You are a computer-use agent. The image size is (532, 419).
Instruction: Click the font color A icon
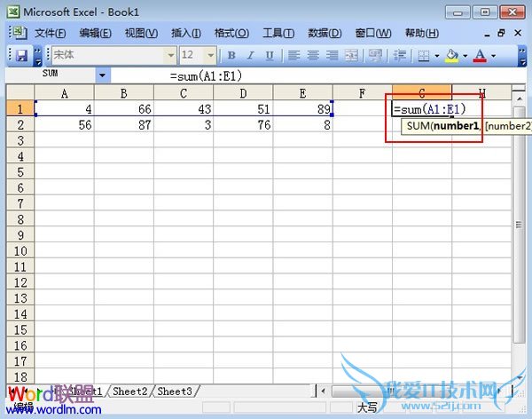(x=480, y=55)
